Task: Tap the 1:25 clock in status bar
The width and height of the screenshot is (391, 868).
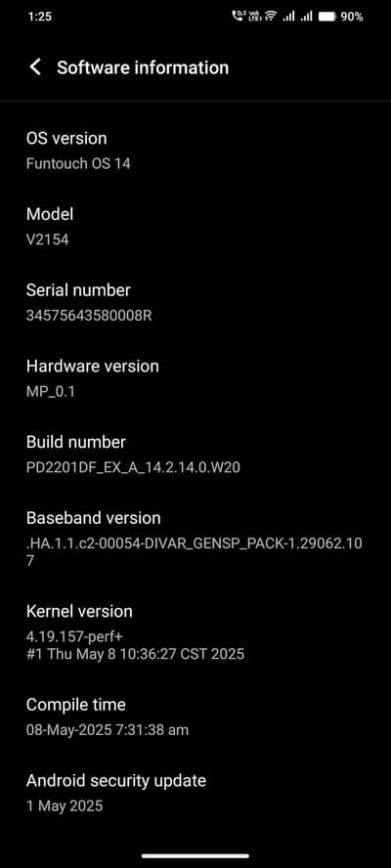Action: pos(39,17)
